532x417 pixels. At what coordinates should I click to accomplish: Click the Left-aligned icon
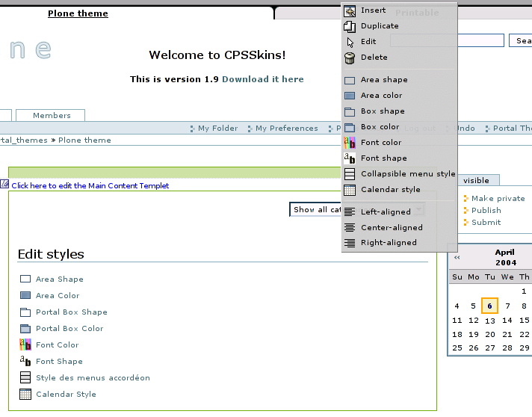350,212
